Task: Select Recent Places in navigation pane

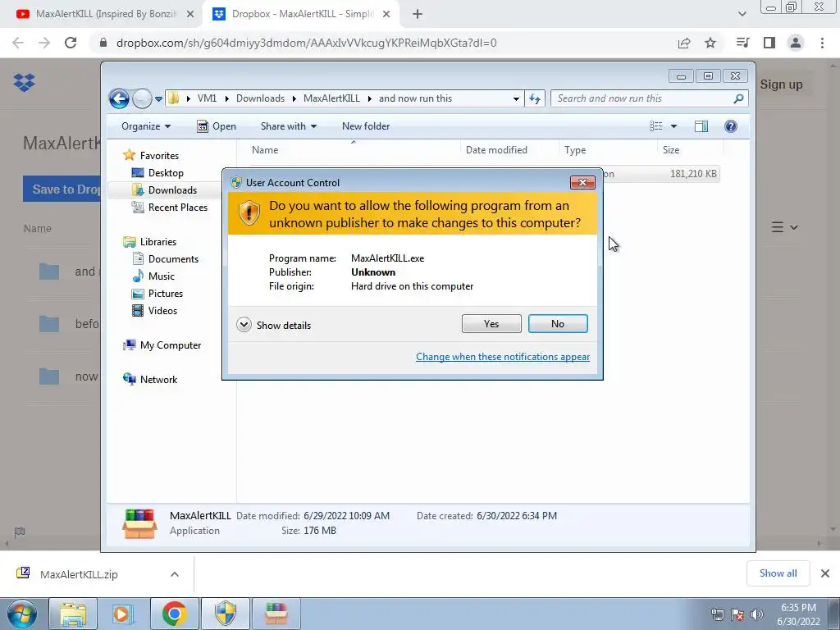Action: pos(170,208)
